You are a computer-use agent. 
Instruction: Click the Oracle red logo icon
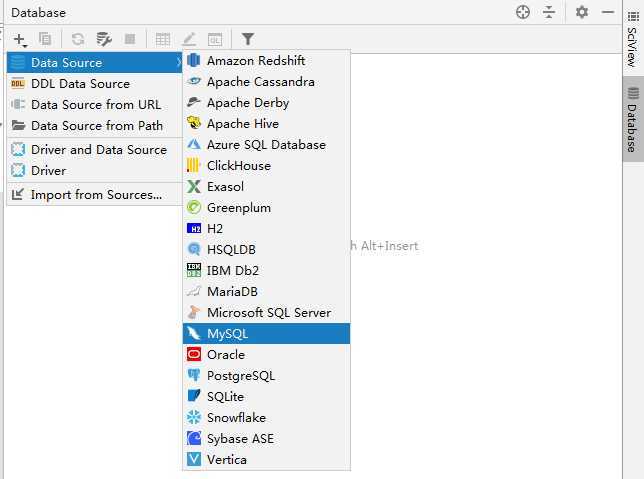click(194, 354)
